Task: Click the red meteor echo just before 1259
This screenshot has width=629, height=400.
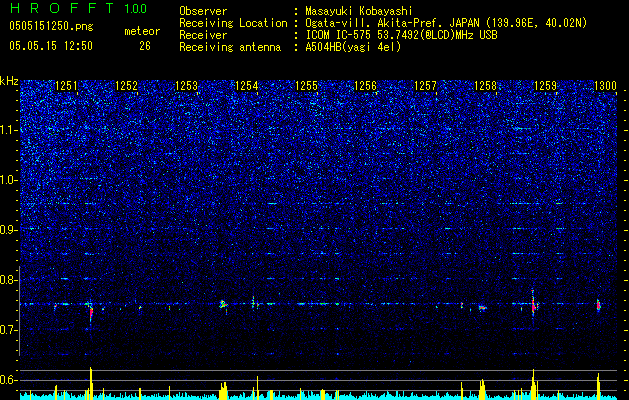Action: tap(534, 305)
